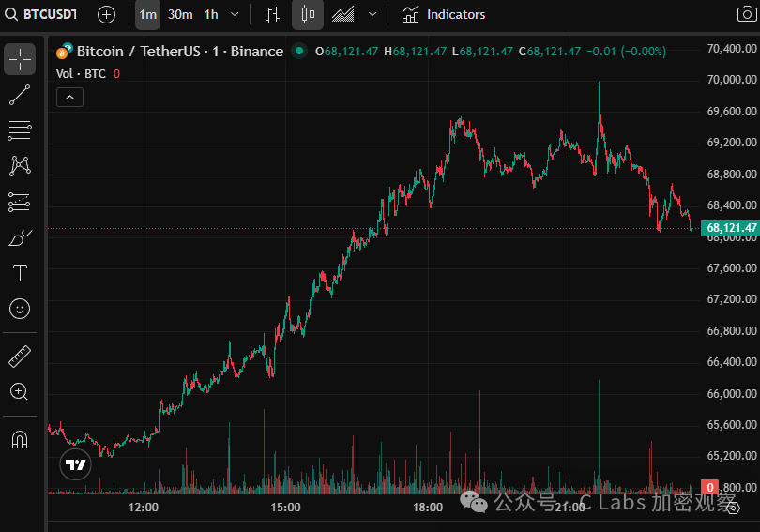Switch chart interval to 1h
The width and height of the screenshot is (760, 532).
[211, 14]
